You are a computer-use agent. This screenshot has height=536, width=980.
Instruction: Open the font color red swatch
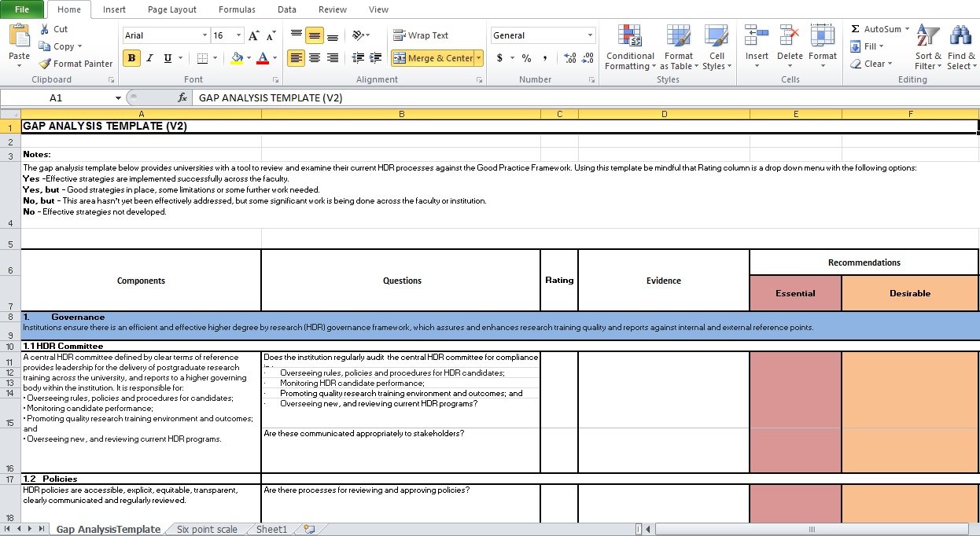(262, 58)
